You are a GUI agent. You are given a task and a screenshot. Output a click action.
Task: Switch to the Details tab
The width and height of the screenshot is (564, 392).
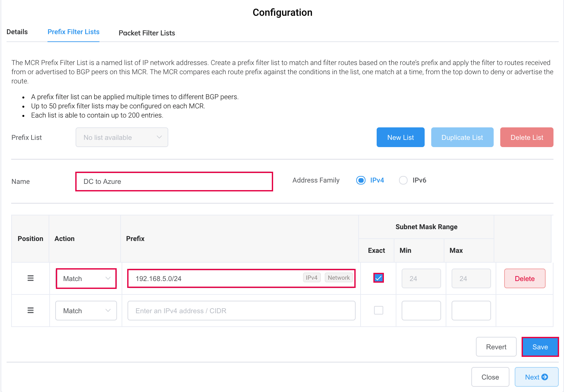[x=17, y=32]
